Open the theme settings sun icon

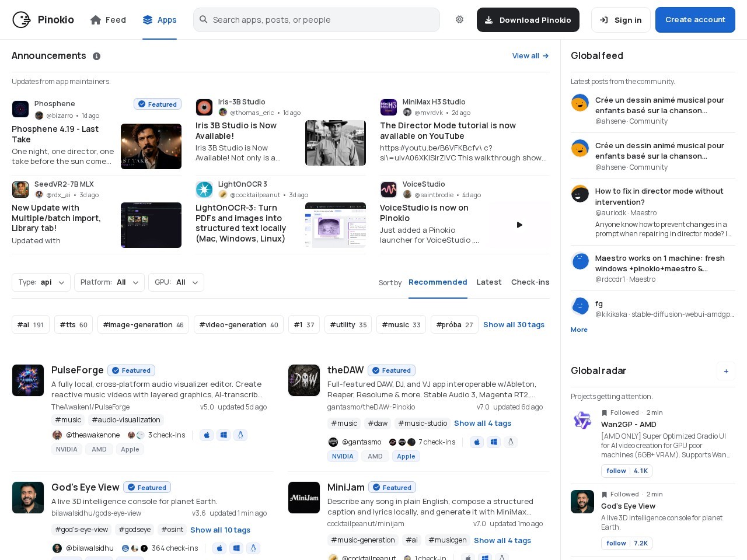pos(460,19)
